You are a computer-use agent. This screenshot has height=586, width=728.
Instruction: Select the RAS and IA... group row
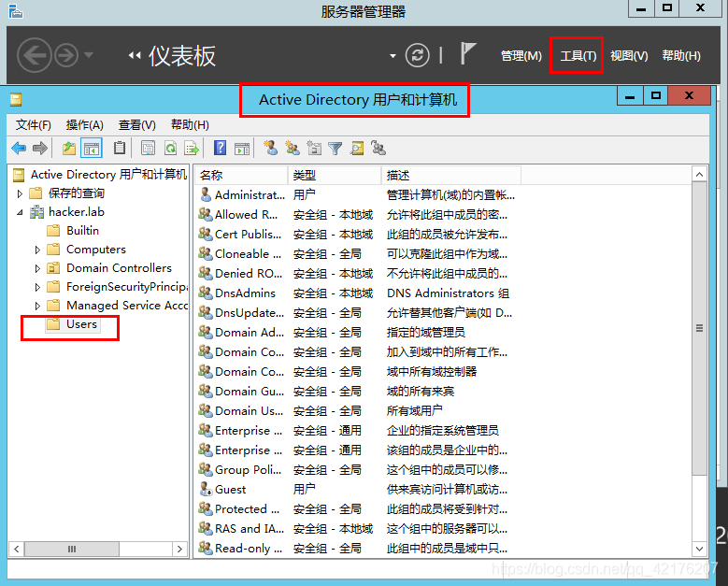point(358,528)
